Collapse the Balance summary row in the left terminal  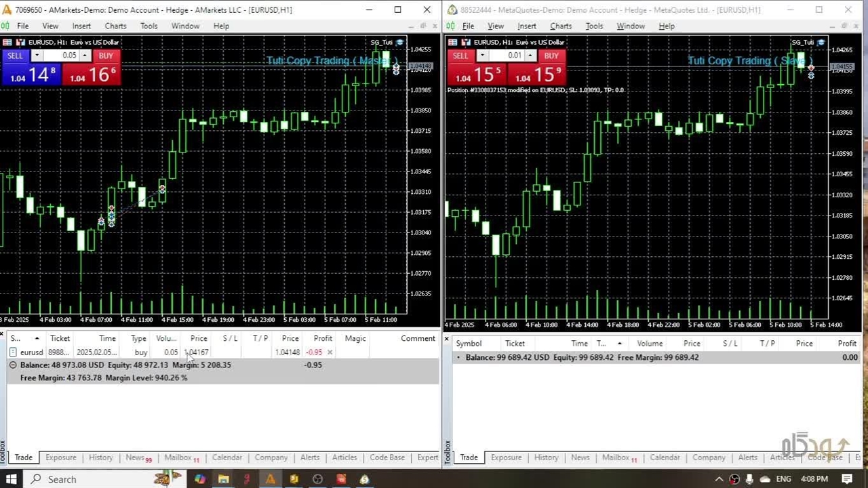coord(13,365)
